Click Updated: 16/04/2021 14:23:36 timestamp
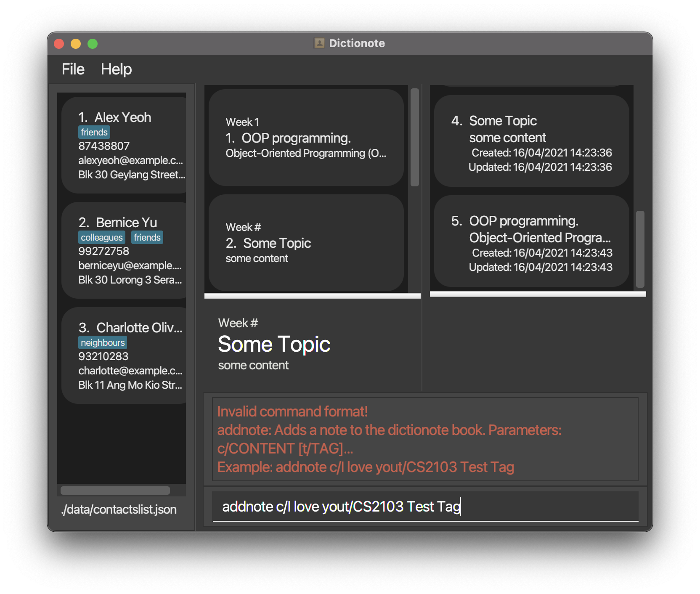Screen dimensions: 700x594 click(x=540, y=167)
